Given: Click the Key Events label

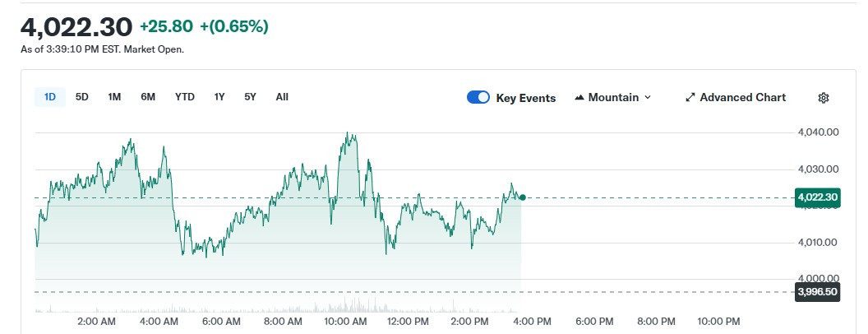Looking at the screenshot, I should tap(526, 98).
